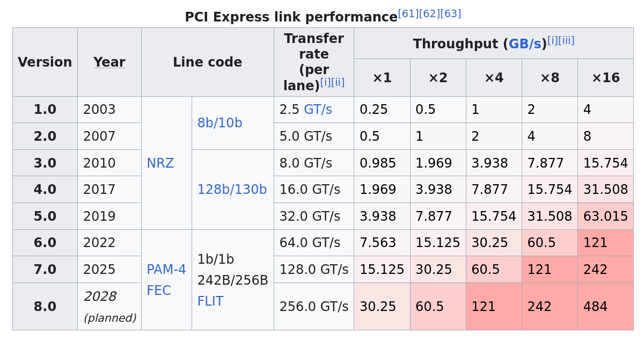Screen dimensions: 644x340
Task: Select the ×16 column header
Action: pos(605,78)
